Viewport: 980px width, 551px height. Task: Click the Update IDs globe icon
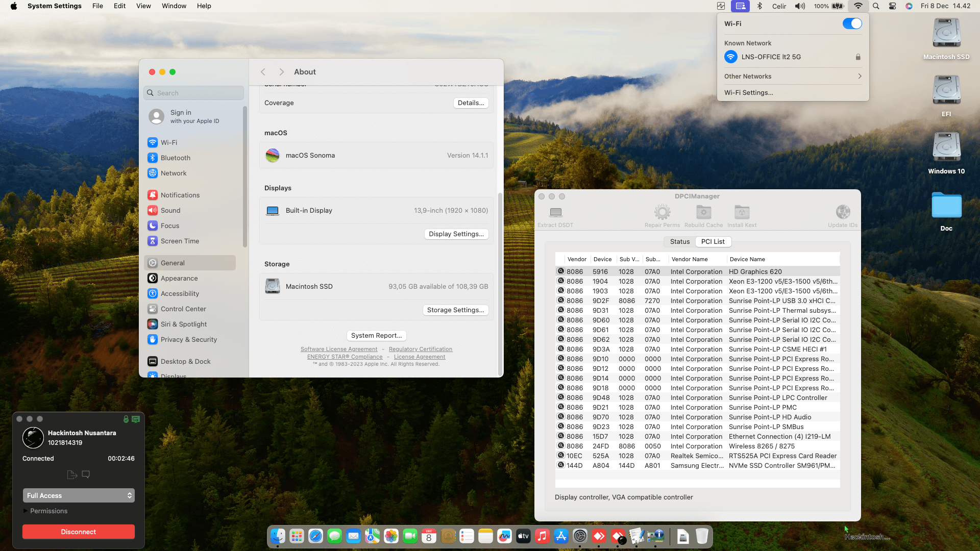[843, 212]
